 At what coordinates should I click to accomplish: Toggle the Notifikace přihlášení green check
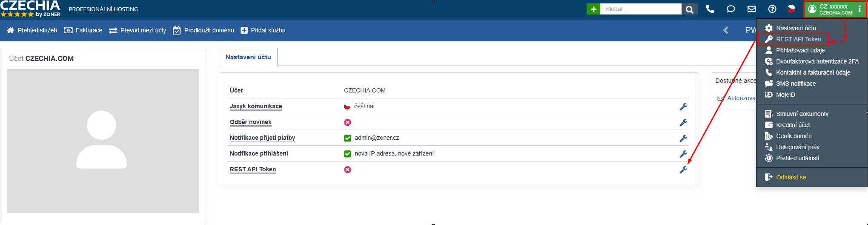tap(347, 154)
